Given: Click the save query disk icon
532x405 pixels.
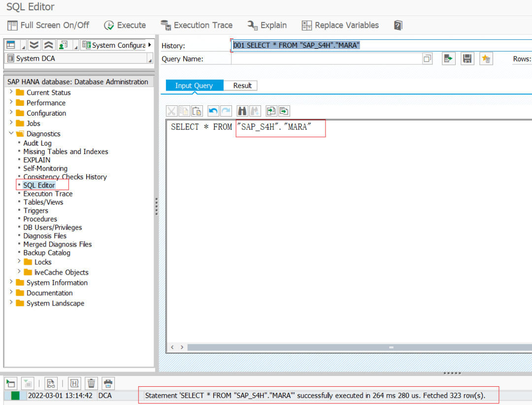Looking at the screenshot, I should tap(467, 59).
